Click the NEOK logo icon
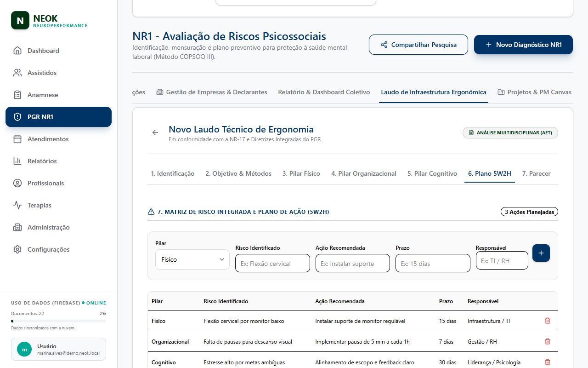 pos(20,20)
